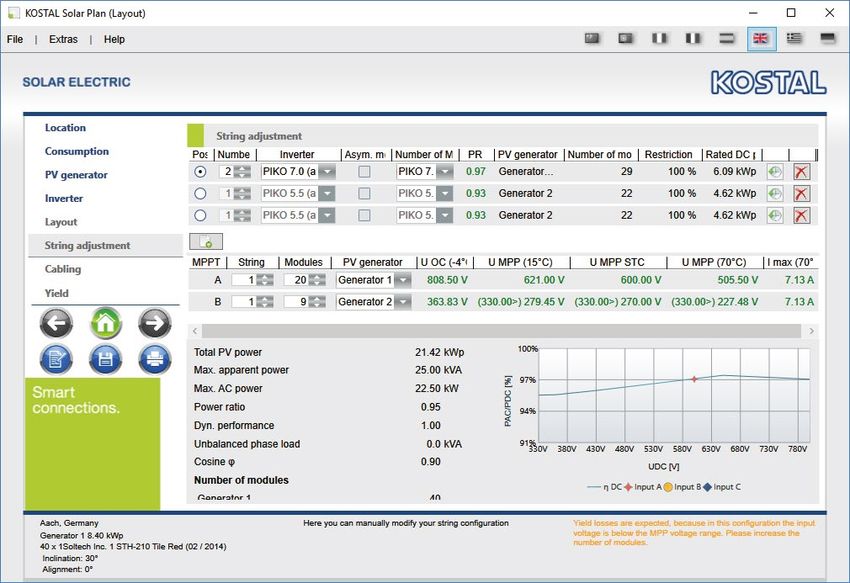Click the horizontal scrollbar thumb under the MPPT table
Viewport: 850px width, 583px height.
tap(501, 331)
